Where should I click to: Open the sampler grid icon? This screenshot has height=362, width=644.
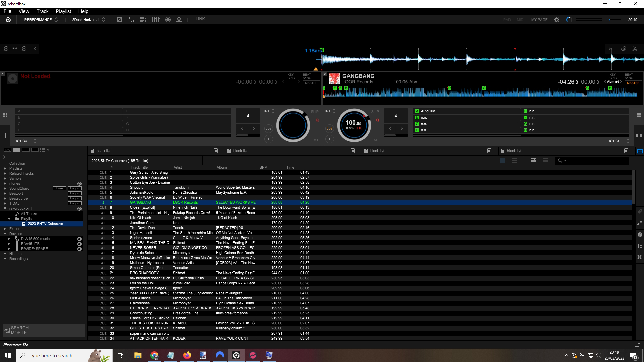tap(143, 20)
